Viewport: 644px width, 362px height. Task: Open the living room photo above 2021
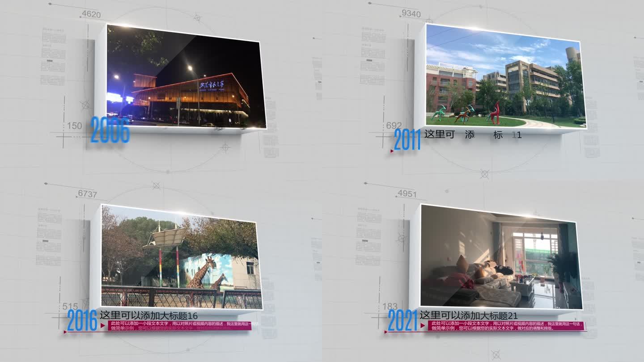click(501, 257)
